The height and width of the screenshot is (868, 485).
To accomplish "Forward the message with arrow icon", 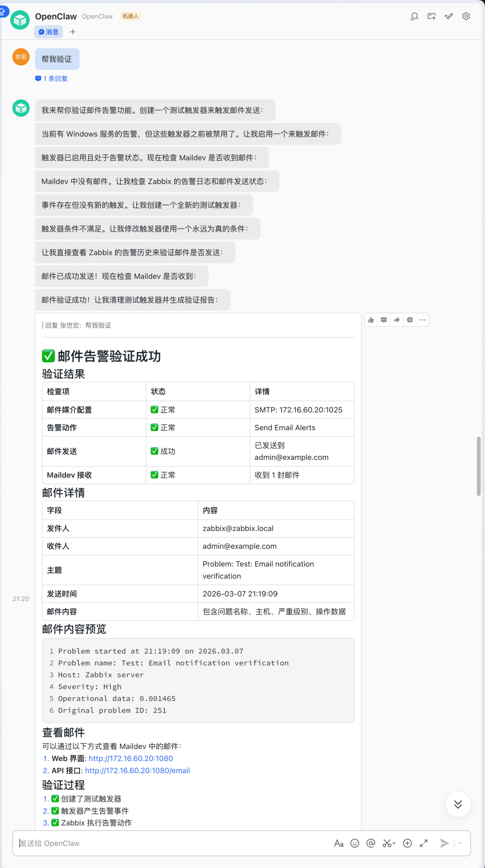I will tap(397, 320).
